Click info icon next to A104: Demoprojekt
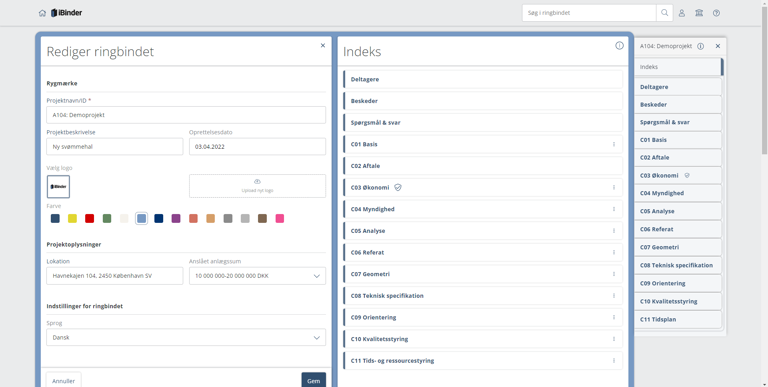 [700, 46]
